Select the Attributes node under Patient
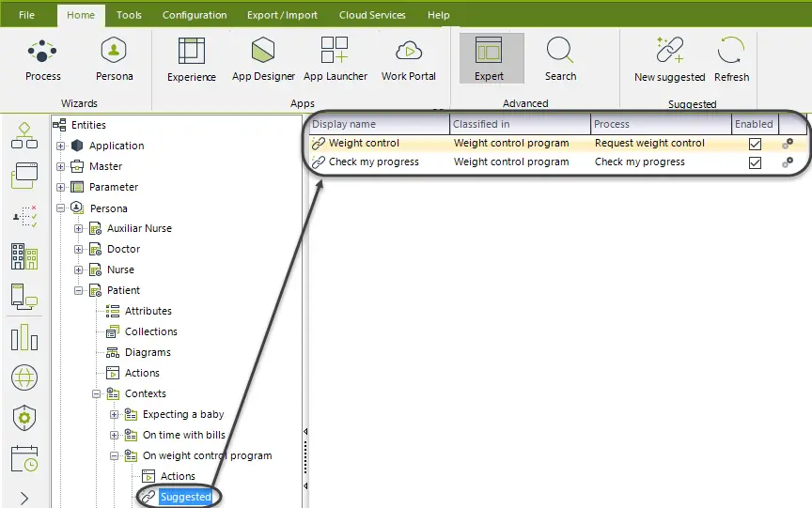Image resolution: width=812 pixels, height=508 pixels. coord(148,311)
